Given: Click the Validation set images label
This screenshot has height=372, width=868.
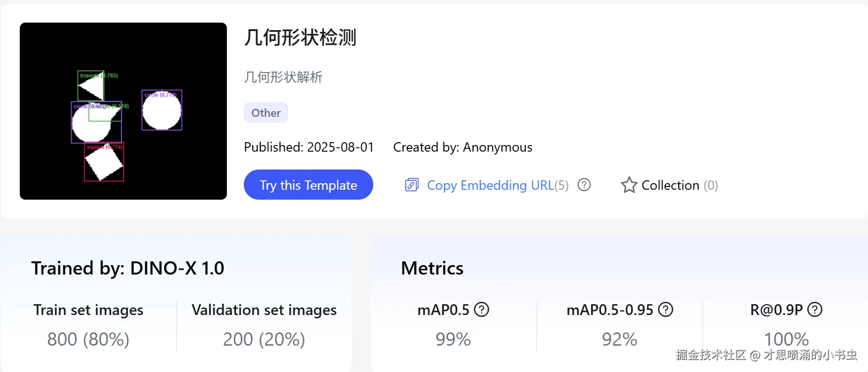Looking at the screenshot, I should (264, 310).
